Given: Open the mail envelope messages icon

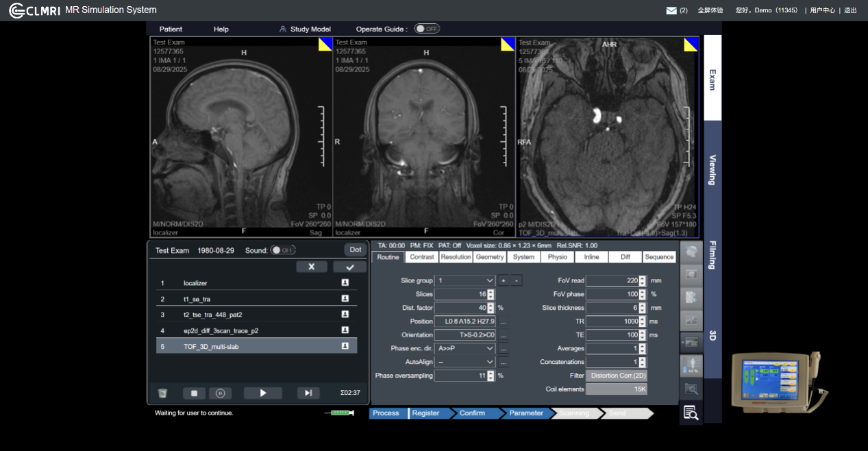Looking at the screenshot, I should coord(671,10).
